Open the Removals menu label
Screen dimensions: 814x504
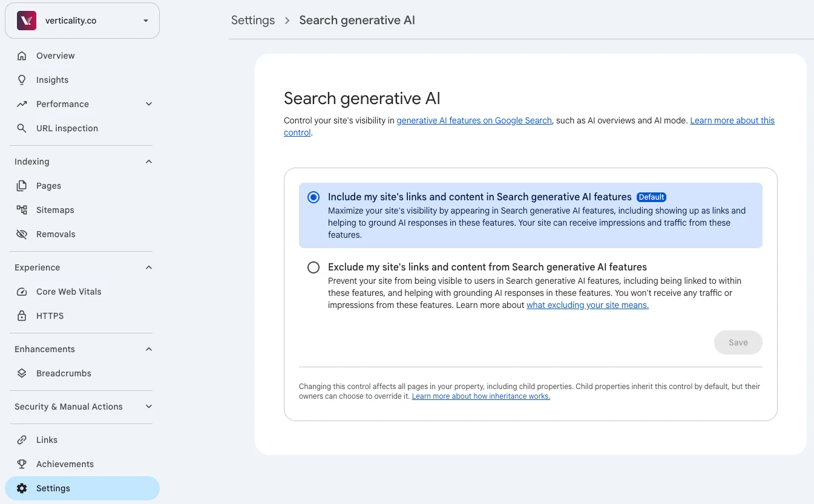click(x=56, y=234)
